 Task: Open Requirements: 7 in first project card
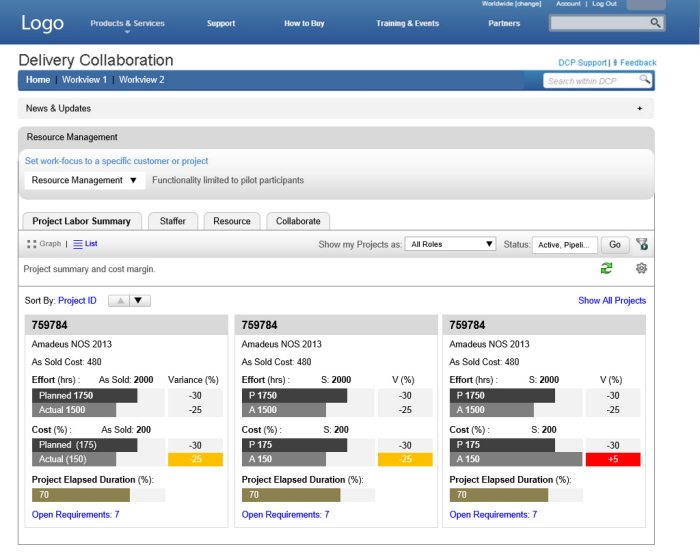[75, 514]
